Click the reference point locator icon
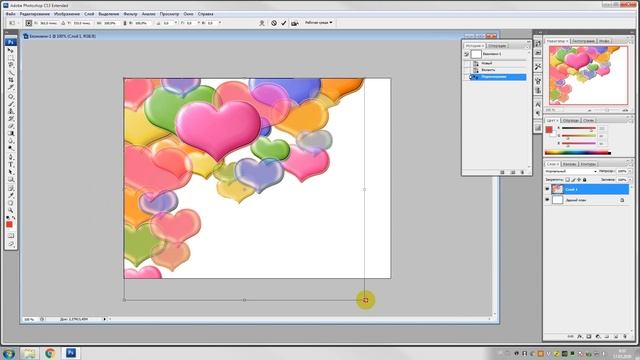 click(29, 23)
